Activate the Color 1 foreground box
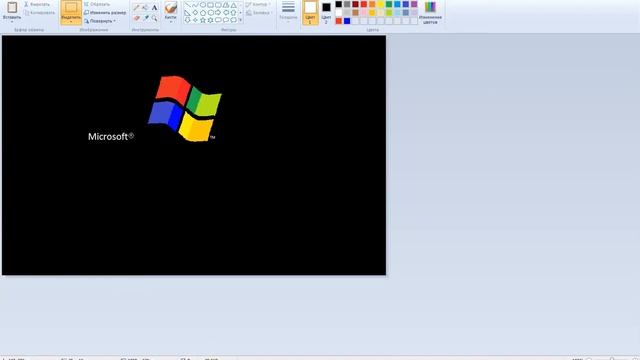Screen dimensions: 640x360 310,12
